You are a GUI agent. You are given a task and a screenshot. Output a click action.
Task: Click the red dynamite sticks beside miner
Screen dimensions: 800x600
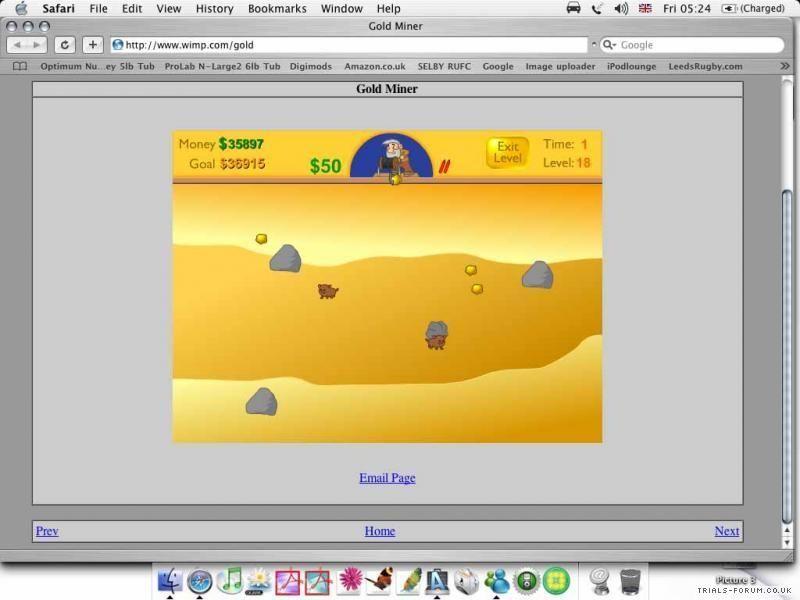coord(444,166)
